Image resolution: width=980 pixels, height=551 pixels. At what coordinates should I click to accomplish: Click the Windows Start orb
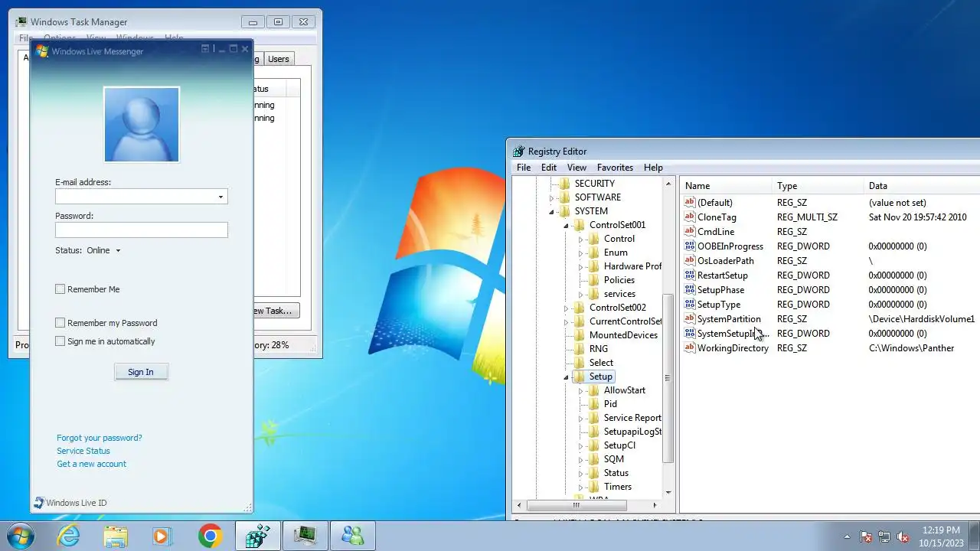[20, 535]
